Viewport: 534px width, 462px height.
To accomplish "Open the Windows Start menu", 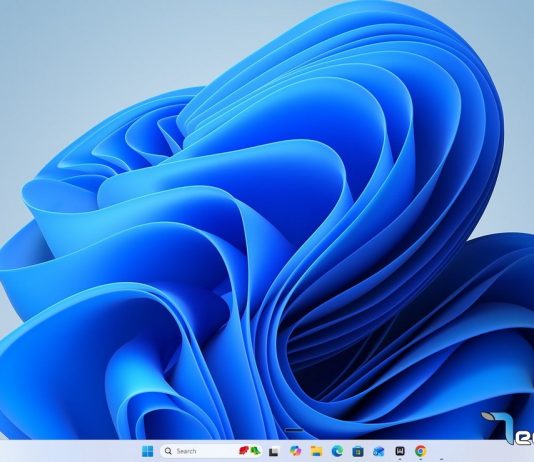I will [147, 451].
